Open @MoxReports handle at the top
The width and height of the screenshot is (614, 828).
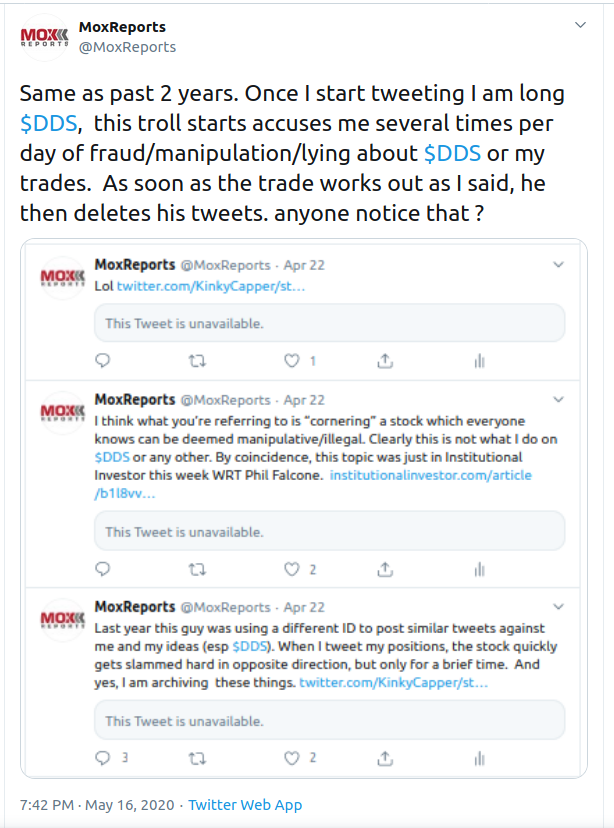coord(127,47)
